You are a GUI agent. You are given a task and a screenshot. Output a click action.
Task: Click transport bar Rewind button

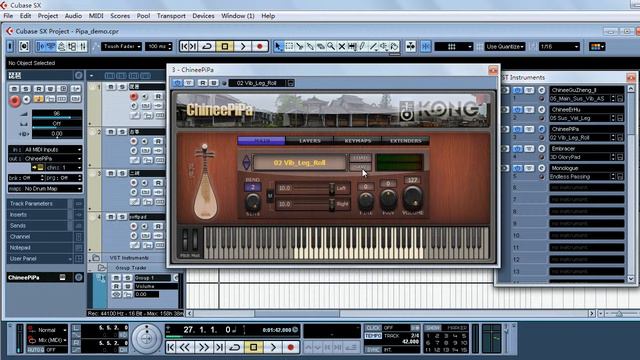pyautogui.click(x=185, y=347)
